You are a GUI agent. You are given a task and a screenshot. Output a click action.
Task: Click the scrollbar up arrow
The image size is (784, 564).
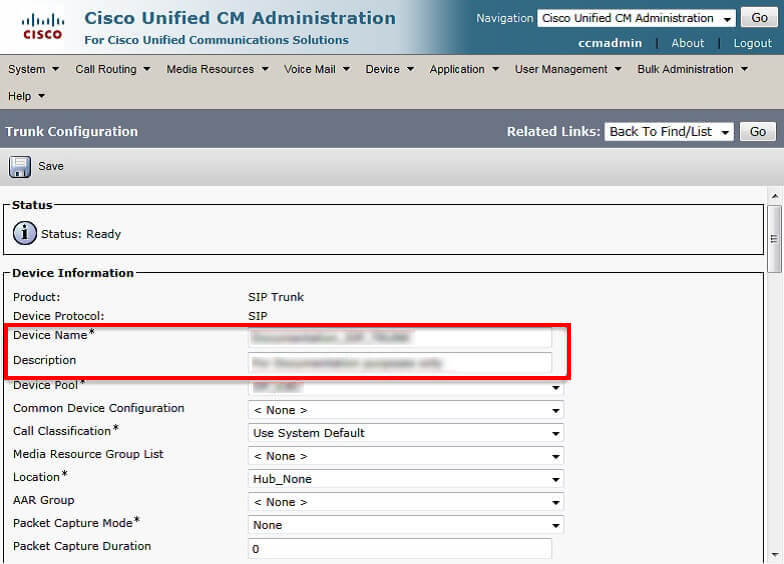coord(774,196)
